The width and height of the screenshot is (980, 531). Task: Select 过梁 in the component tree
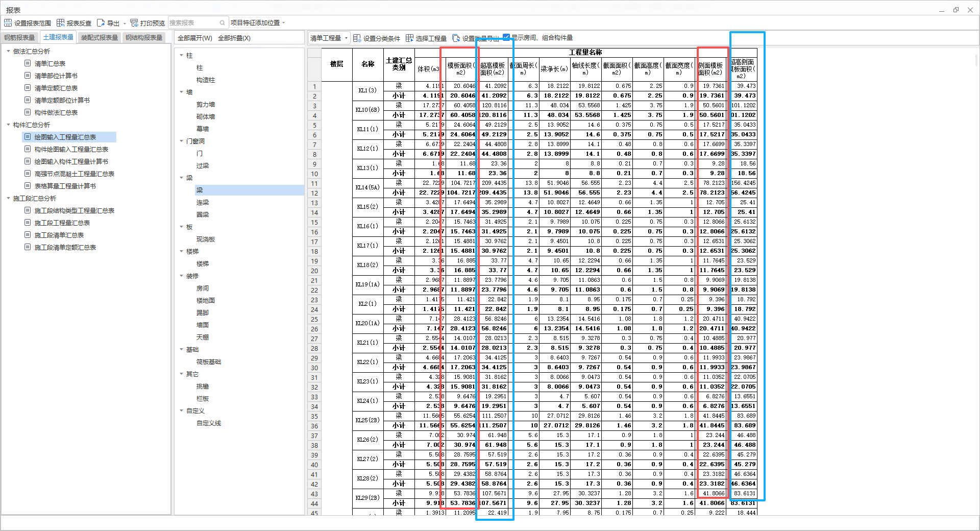coord(203,165)
